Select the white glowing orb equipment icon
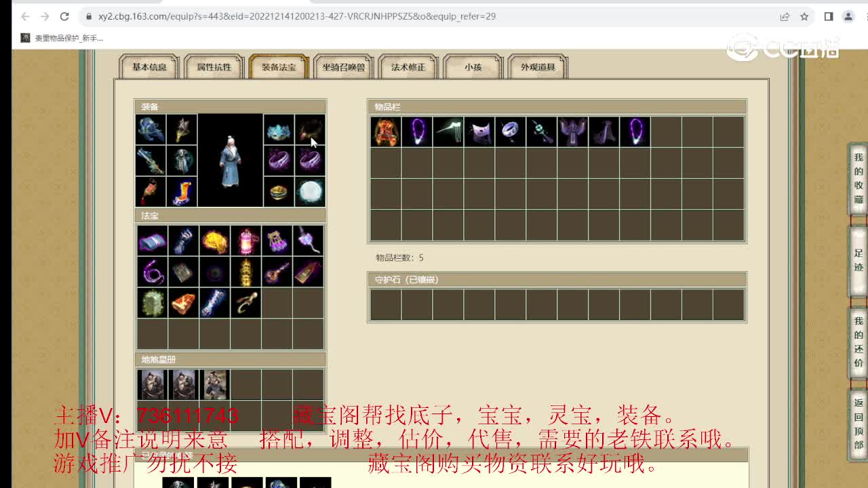This screenshot has width=868, height=488. [x=310, y=192]
